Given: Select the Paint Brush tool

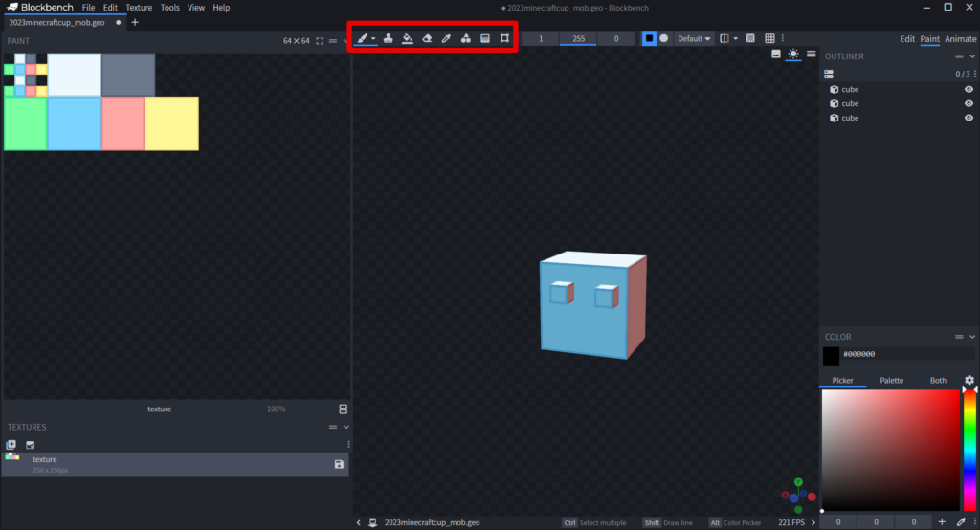Looking at the screenshot, I should click(x=363, y=38).
